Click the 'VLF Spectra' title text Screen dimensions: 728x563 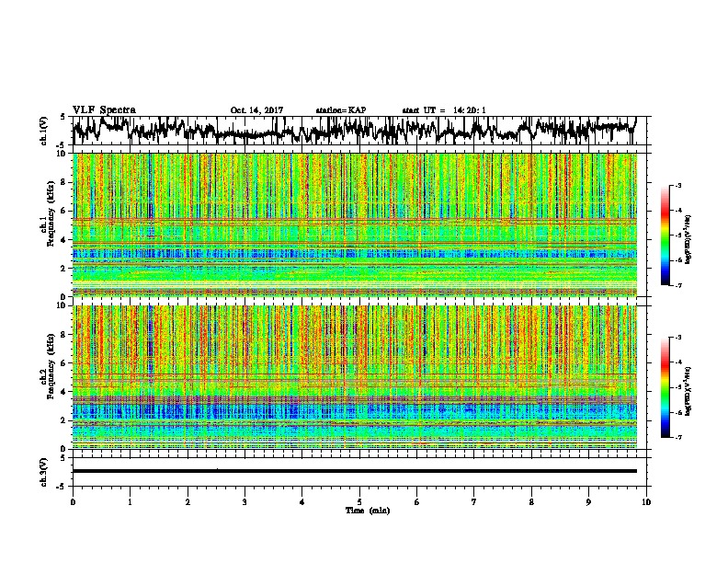pyautogui.click(x=104, y=110)
